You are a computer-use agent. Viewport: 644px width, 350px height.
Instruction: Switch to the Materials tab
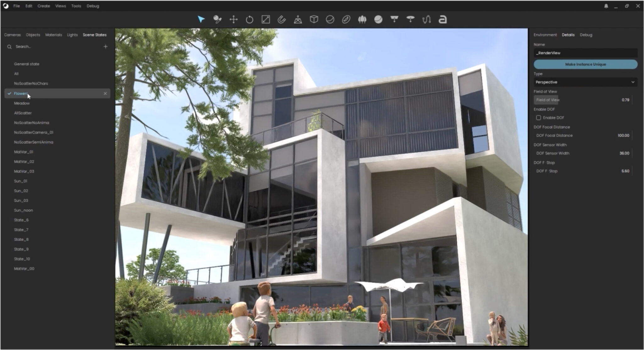click(x=53, y=35)
